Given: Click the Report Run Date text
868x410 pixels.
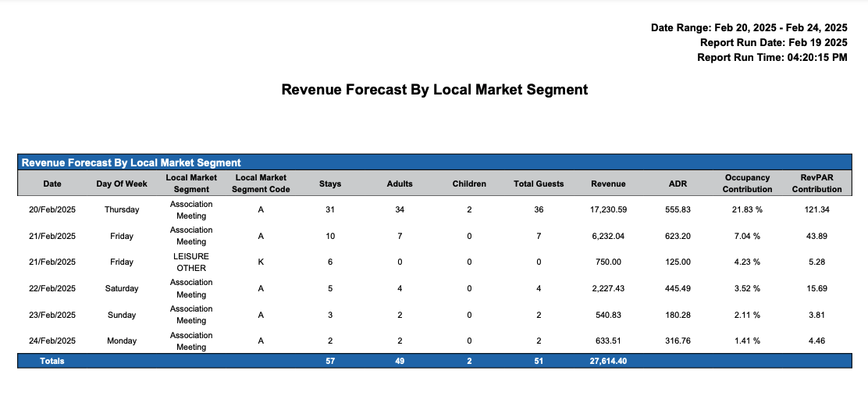Looking at the screenshot, I should (x=773, y=42).
